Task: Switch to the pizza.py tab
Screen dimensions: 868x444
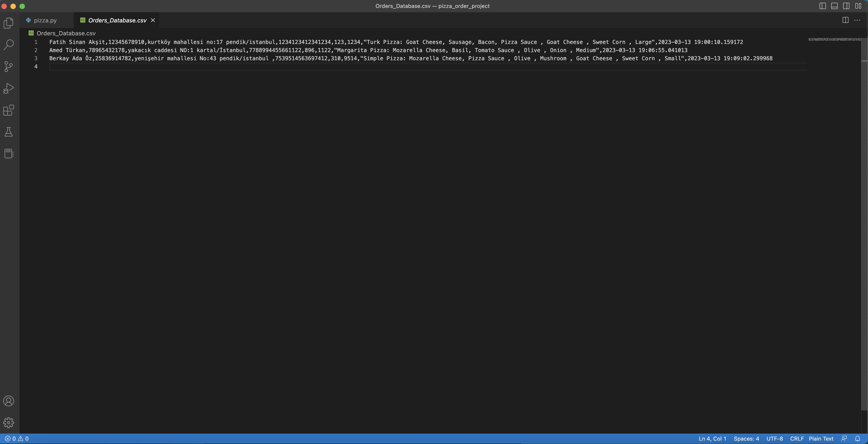Action: (46, 20)
